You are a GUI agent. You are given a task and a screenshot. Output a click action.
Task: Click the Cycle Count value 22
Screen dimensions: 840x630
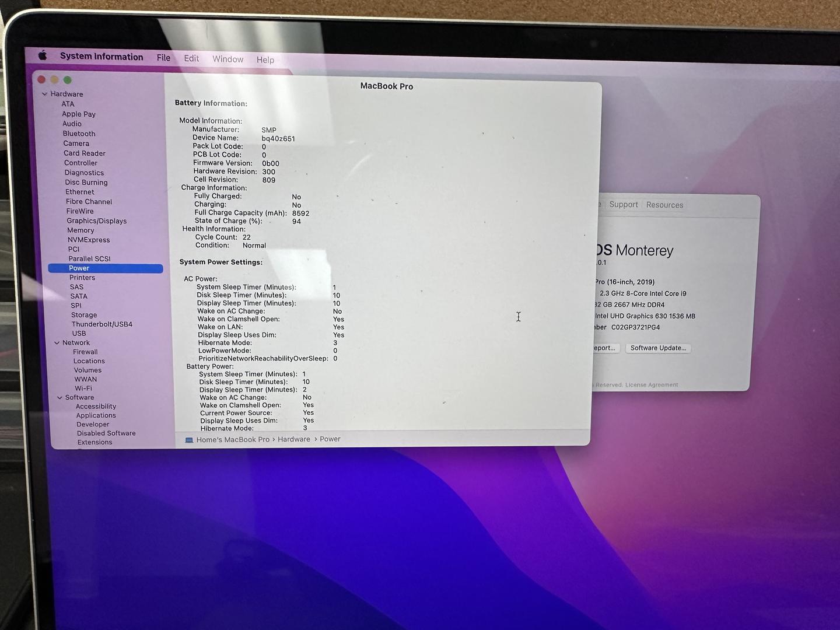tap(247, 237)
